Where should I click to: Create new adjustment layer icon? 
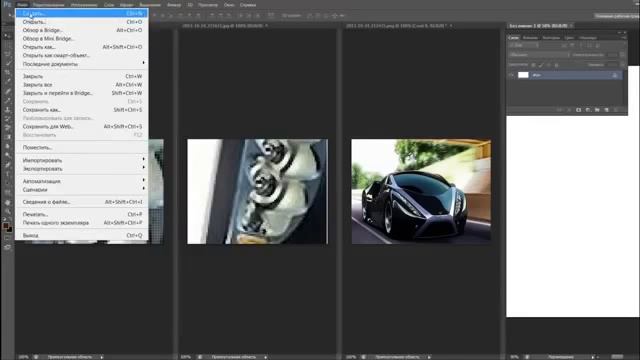(588, 110)
